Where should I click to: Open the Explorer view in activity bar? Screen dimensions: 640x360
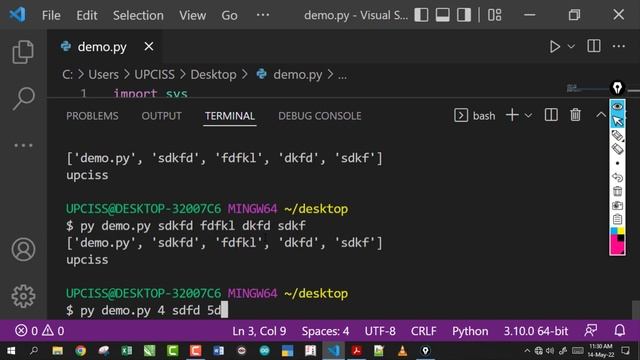[x=23, y=52]
